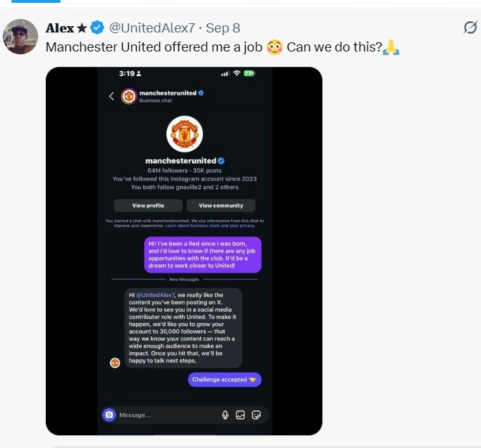Click the Message text input field
The image size is (481, 448).
166,415
